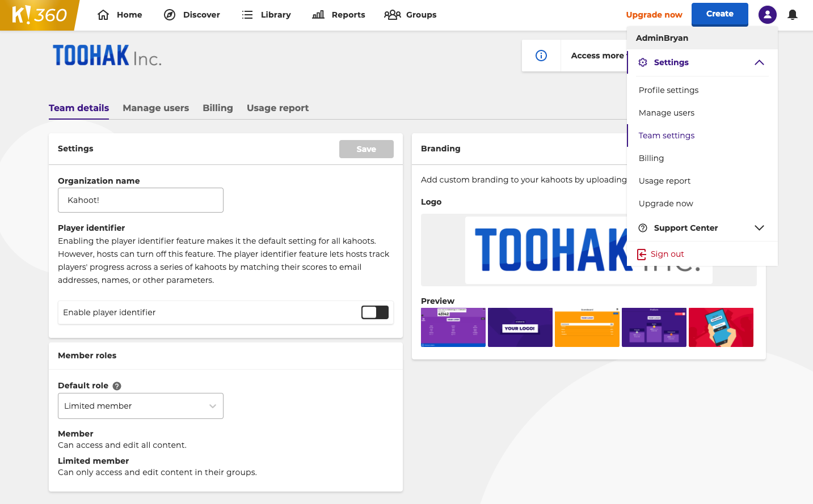Click the Reports bar chart icon

[318, 15]
